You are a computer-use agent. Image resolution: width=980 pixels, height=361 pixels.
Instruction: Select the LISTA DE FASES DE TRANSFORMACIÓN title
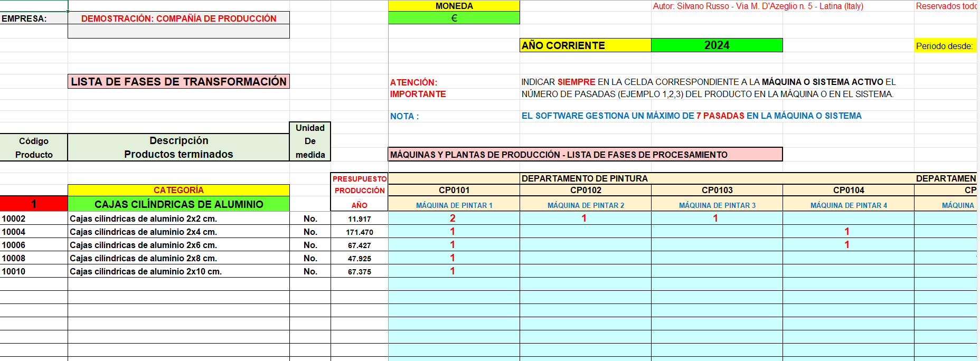(178, 81)
